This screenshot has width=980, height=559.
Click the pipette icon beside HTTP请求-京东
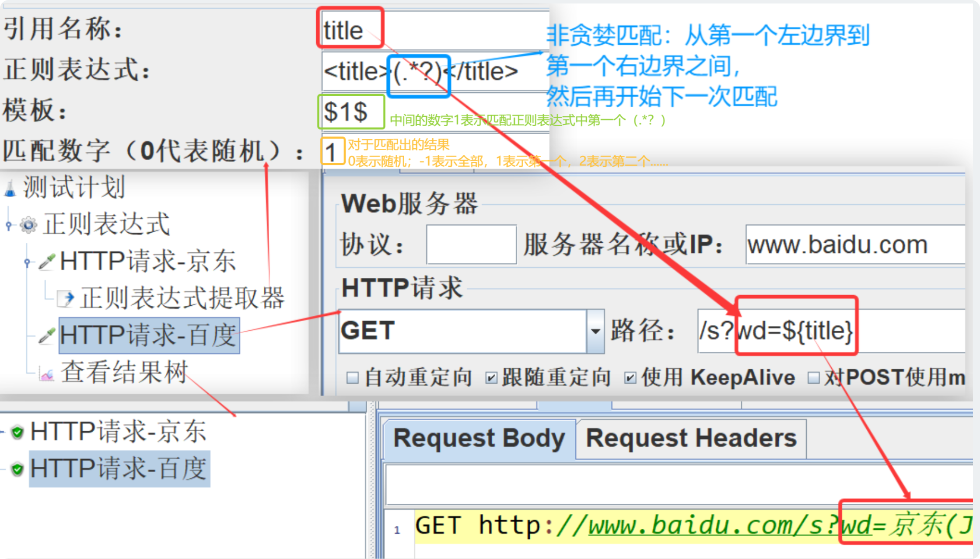[x=47, y=261]
